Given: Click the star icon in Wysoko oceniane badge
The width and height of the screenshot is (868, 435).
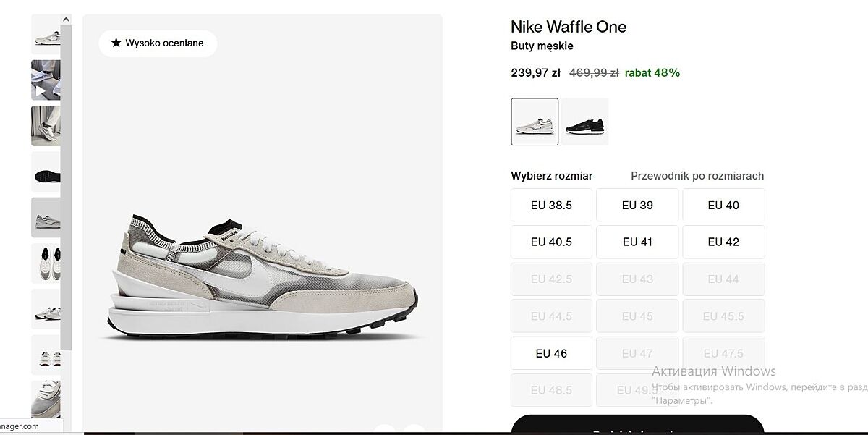Looking at the screenshot, I should (x=116, y=43).
